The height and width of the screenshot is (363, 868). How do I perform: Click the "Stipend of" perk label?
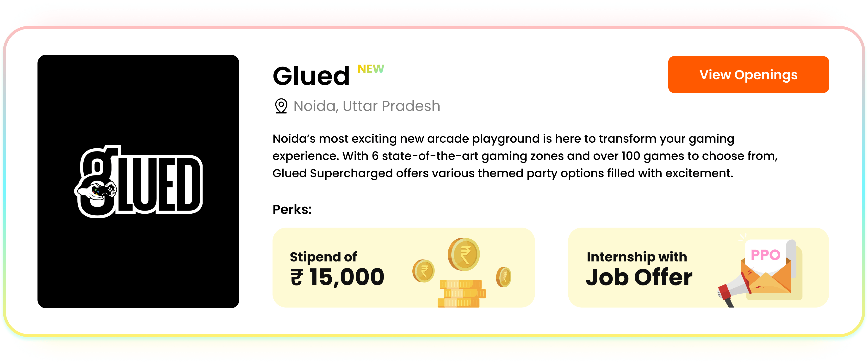(x=323, y=257)
